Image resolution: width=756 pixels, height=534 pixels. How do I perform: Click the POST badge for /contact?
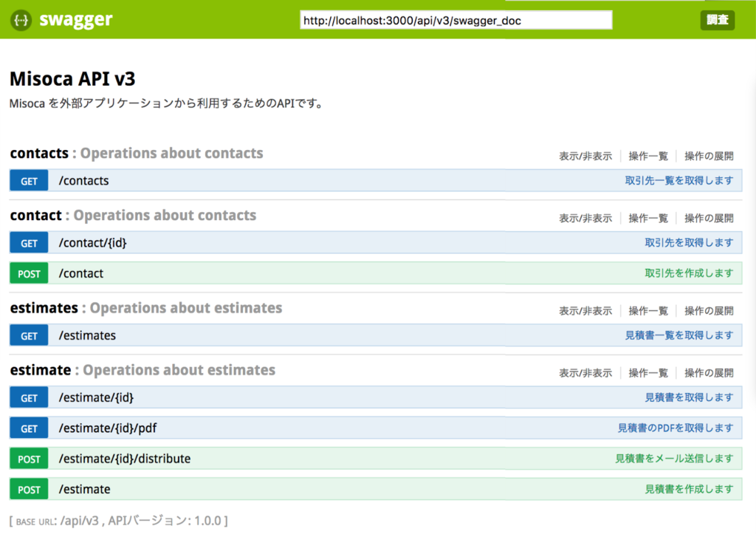(x=29, y=273)
